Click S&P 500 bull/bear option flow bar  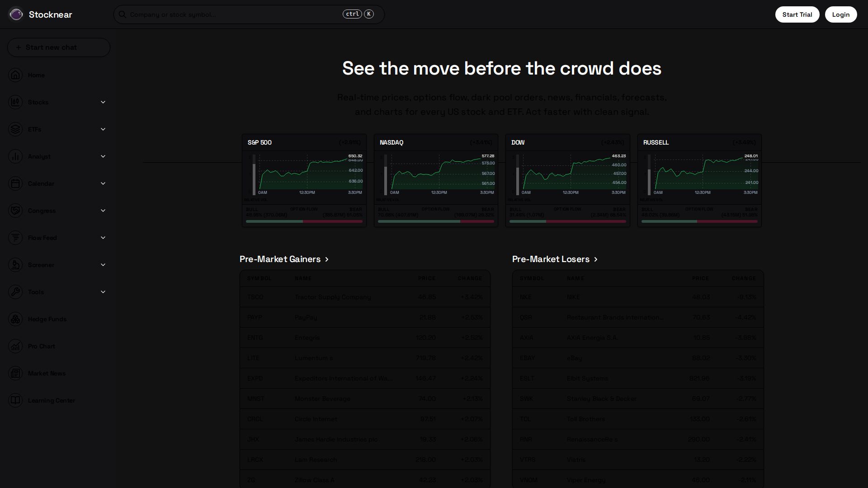[x=304, y=221]
